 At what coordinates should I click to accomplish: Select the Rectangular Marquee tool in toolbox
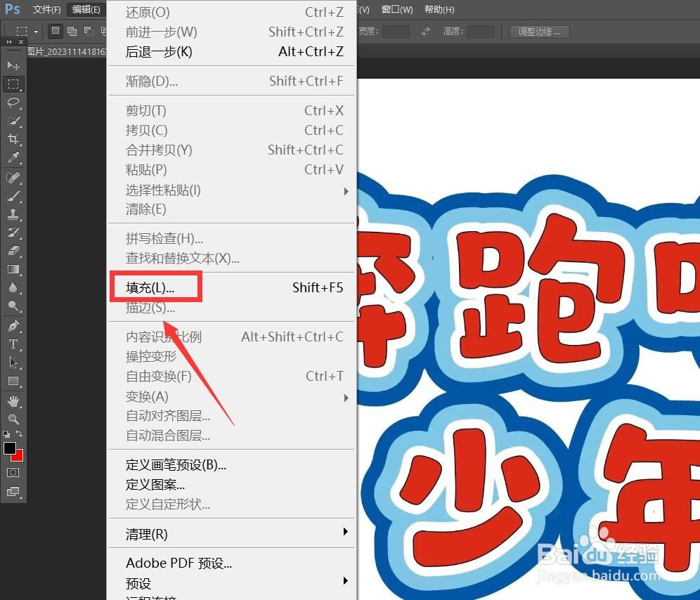coord(13,84)
